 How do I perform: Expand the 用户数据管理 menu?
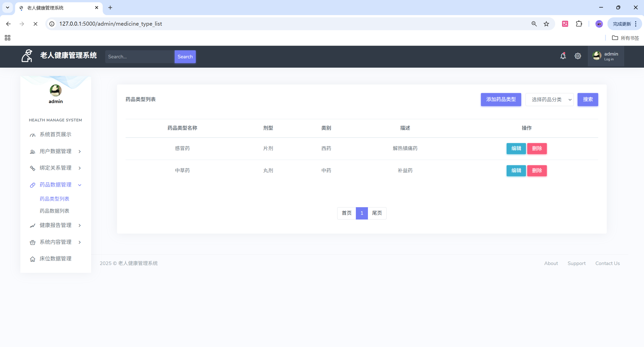click(x=56, y=151)
